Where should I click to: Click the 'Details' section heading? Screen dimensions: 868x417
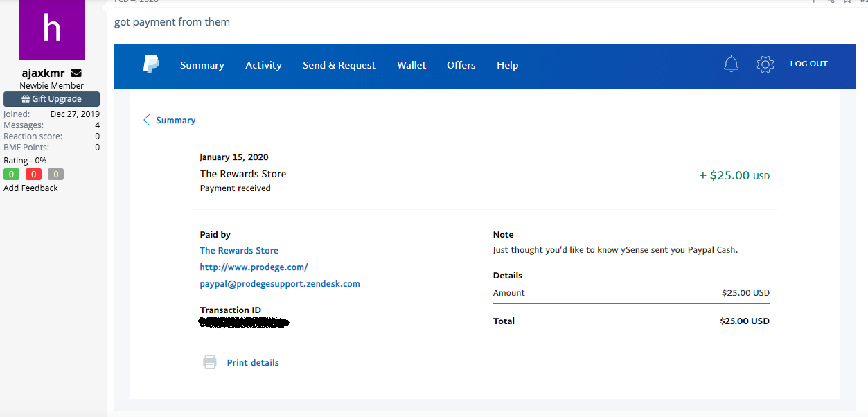(508, 276)
